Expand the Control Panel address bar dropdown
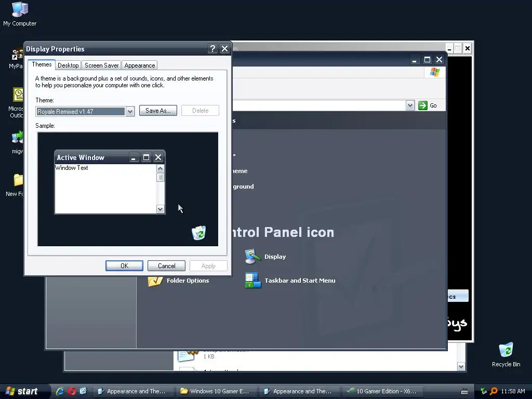This screenshot has height=399, width=532. tap(410, 105)
